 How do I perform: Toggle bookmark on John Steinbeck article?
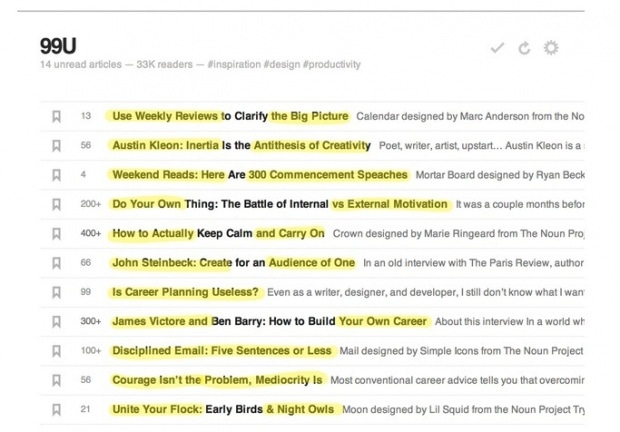56,263
